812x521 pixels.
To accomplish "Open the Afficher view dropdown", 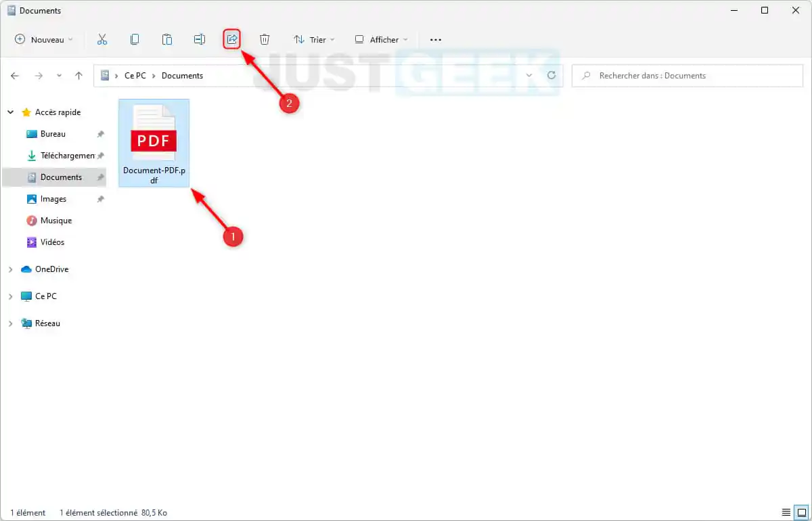I will 381,39.
